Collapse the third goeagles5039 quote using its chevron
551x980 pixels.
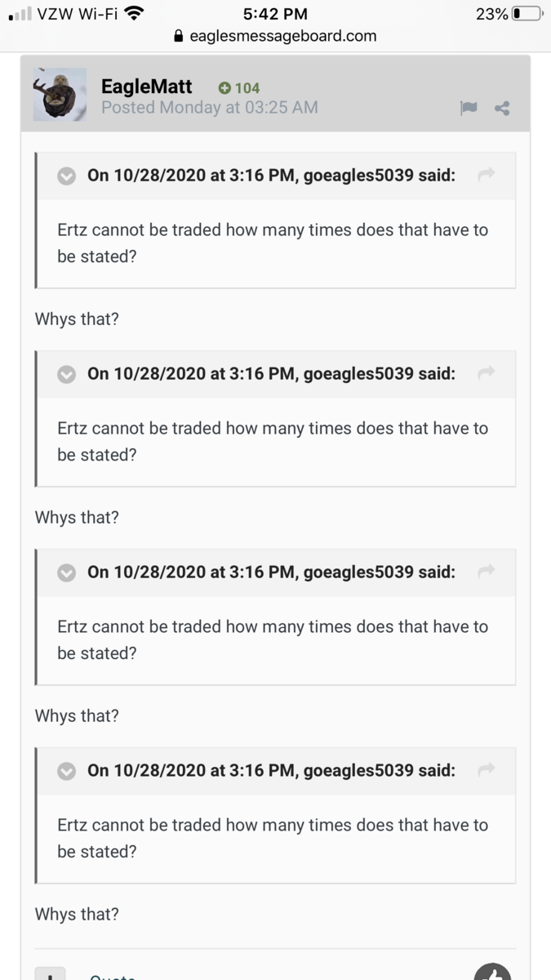coord(67,572)
